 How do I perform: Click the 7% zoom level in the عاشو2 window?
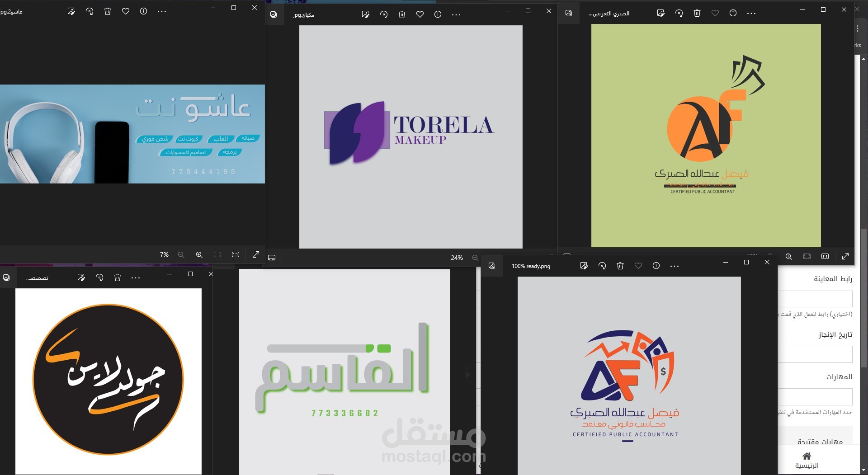pyautogui.click(x=164, y=255)
